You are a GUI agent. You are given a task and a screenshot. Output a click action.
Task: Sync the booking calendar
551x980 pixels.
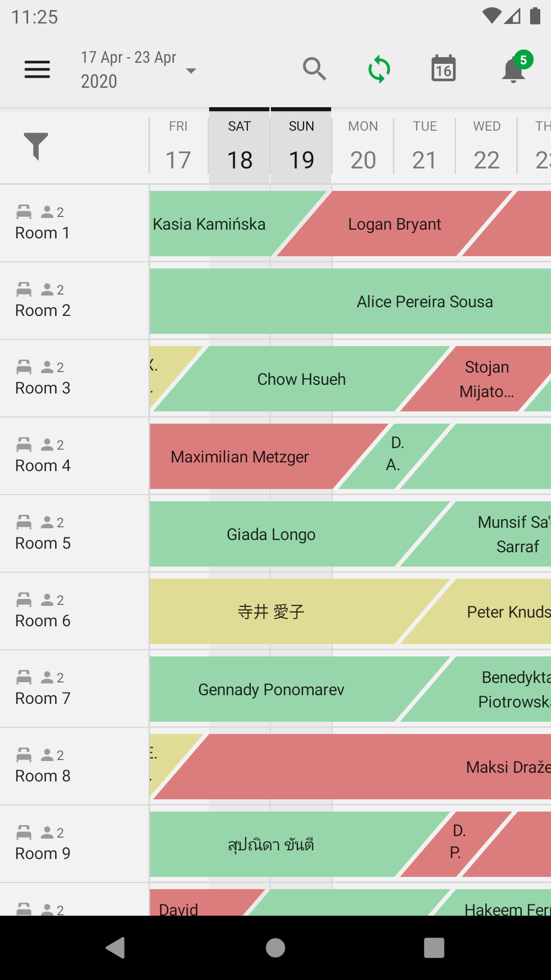pos(379,69)
